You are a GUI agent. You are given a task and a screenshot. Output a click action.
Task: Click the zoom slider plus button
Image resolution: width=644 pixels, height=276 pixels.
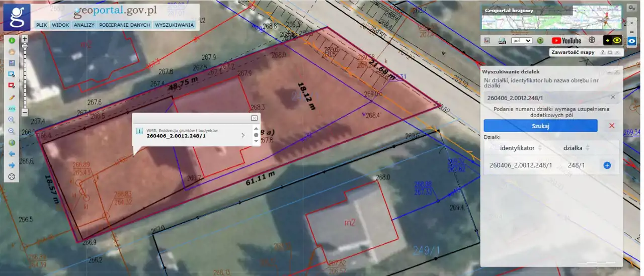[25, 38]
